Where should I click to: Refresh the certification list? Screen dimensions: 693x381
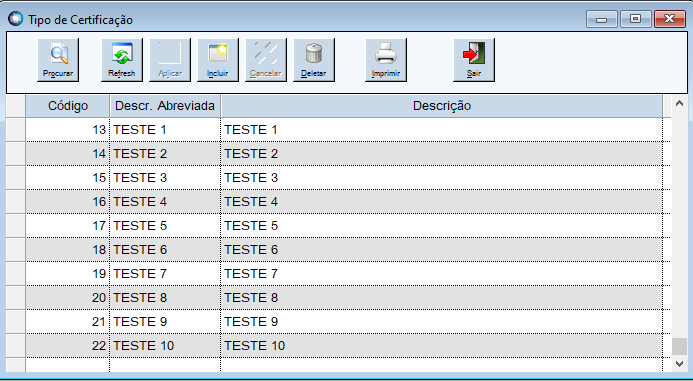[x=122, y=60]
